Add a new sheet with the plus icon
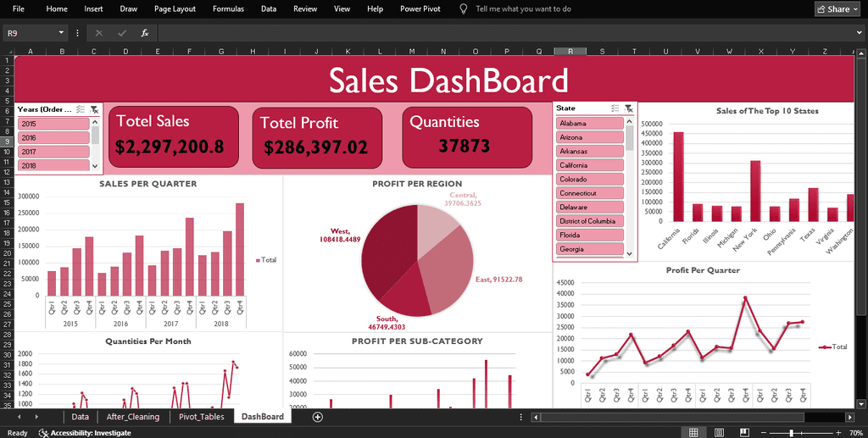Viewport: 868px width, 438px height. (x=318, y=417)
